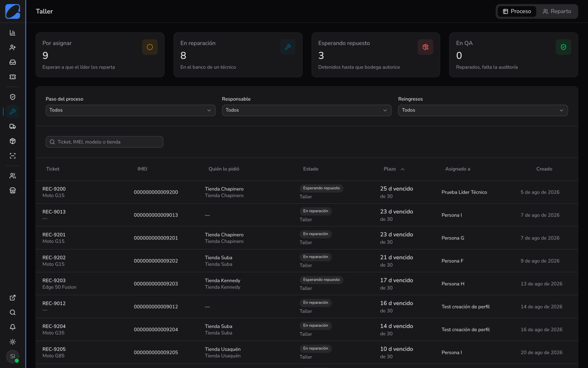Click Esperando repuesto badge on REC-9203 row
Screen dimensions: 588x368
tap(321, 280)
